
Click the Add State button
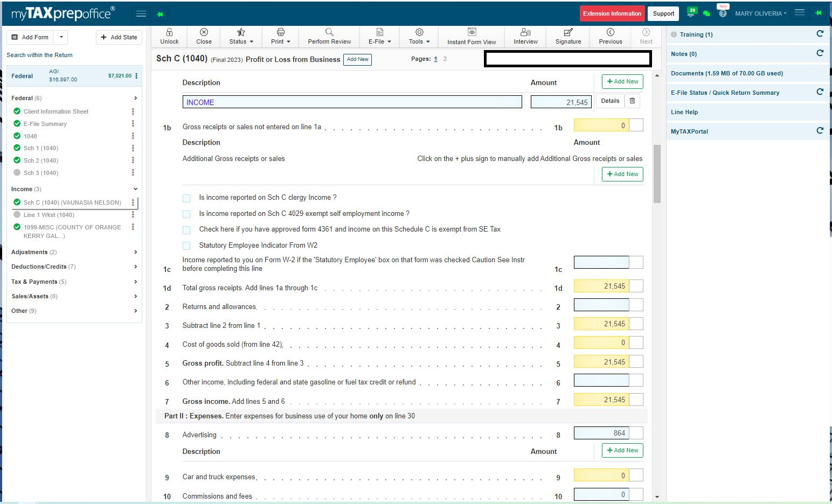tap(119, 37)
